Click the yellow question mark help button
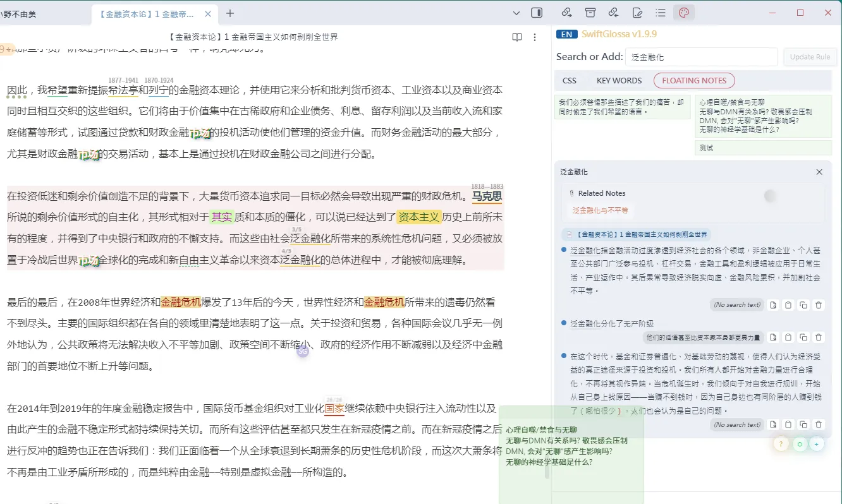 781,444
